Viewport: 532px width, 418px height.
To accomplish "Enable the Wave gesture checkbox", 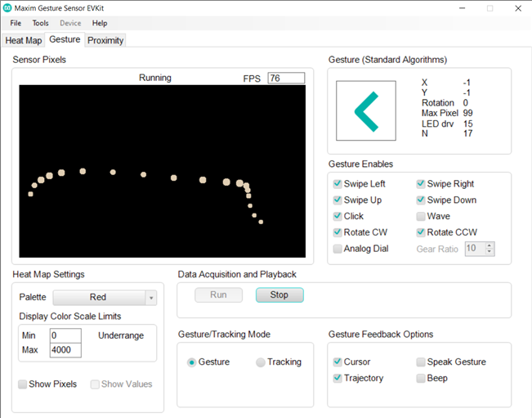I will point(421,217).
